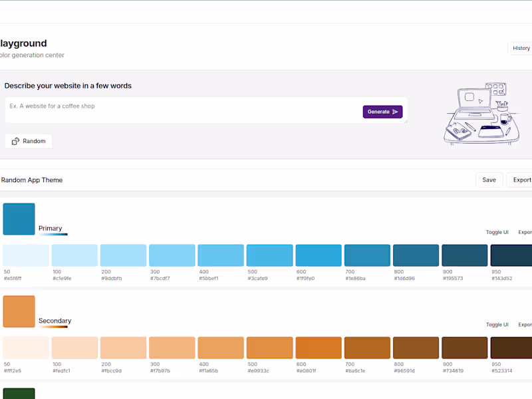Select the large Secondary base color swatch
The width and height of the screenshot is (532, 399).
[x=19, y=311]
